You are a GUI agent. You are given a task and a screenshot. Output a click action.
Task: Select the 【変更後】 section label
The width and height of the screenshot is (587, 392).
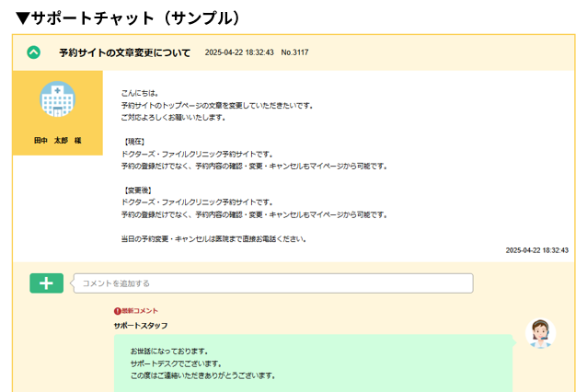pos(139,190)
